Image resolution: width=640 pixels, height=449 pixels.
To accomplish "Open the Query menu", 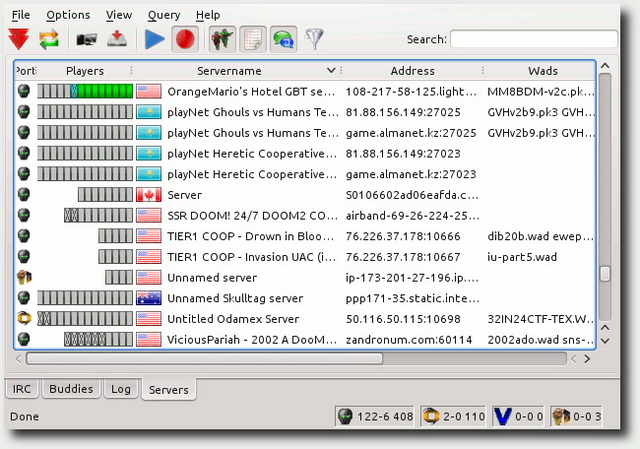I will [163, 15].
